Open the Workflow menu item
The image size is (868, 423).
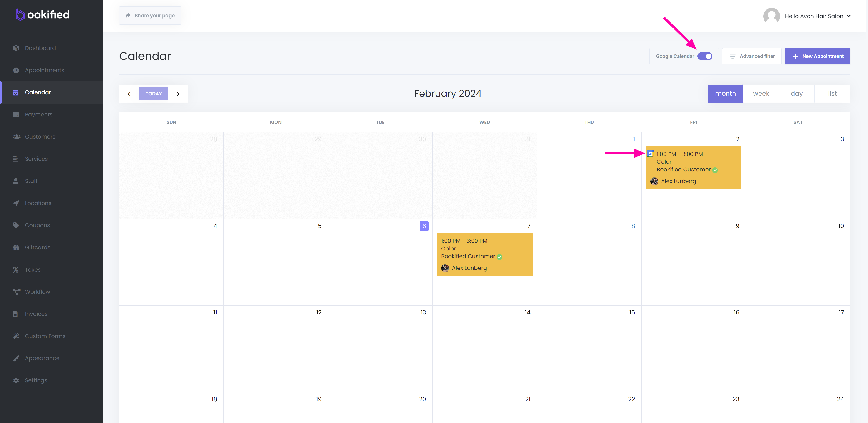[x=52, y=292]
